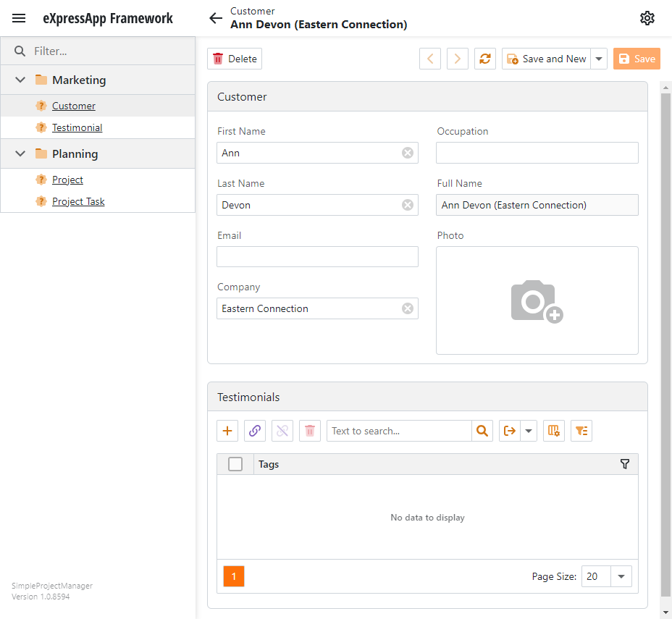Open the column chooser icon
The width and height of the screenshot is (672, 619).
[x=554, y=431]
